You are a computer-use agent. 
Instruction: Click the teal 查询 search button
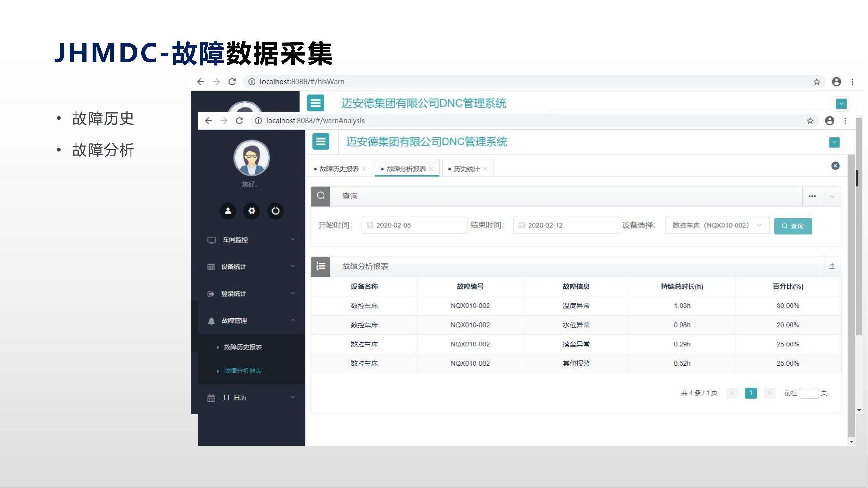pyautogui.click(x=792, y=226)
